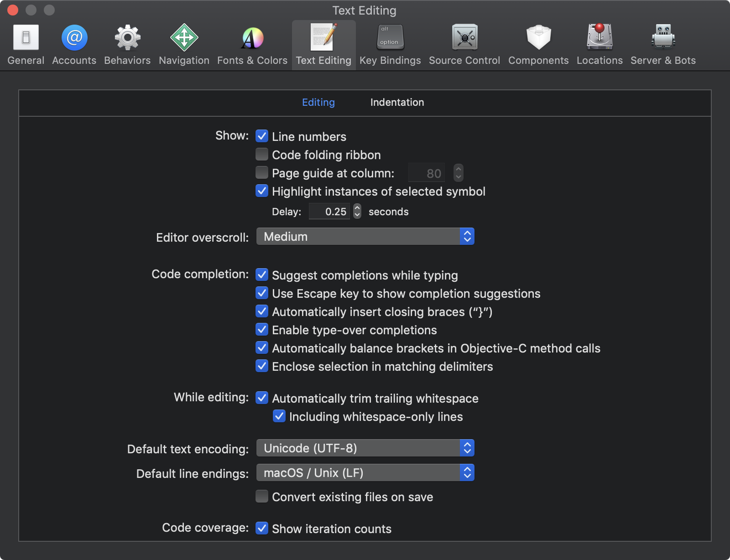Click the Delay value stepper

357,212
